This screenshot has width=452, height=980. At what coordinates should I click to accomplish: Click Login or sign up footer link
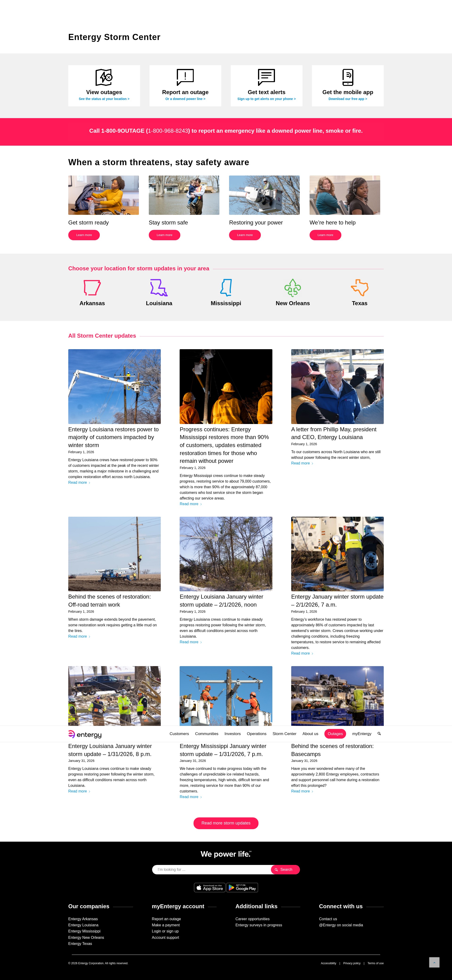coord(165,931)
